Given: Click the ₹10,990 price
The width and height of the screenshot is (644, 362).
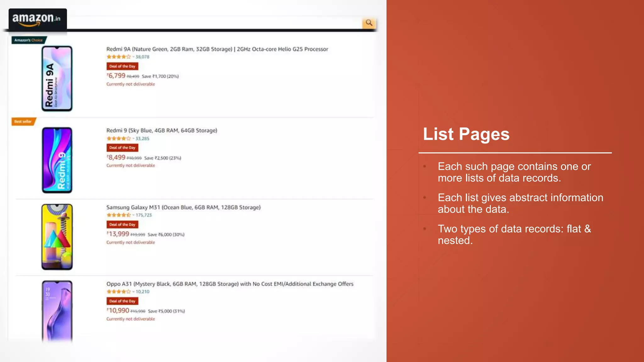Looking at the screenshot, I should point(118,311).
